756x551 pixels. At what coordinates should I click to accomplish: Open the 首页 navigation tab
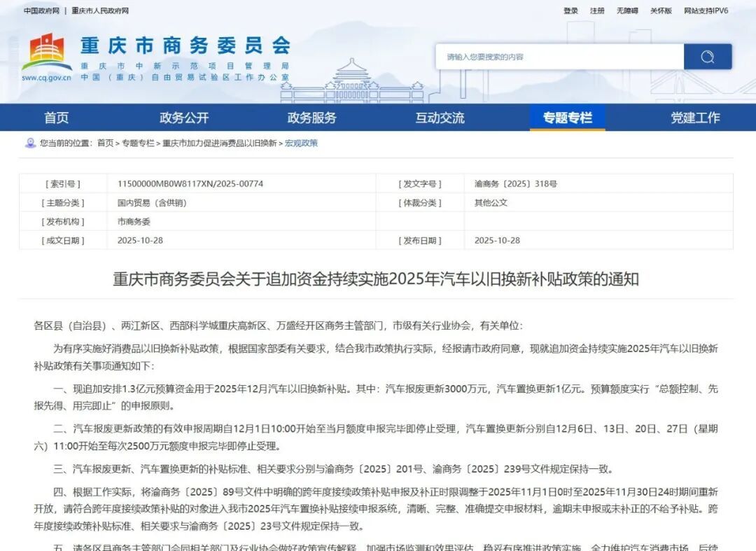coord(56,118)
